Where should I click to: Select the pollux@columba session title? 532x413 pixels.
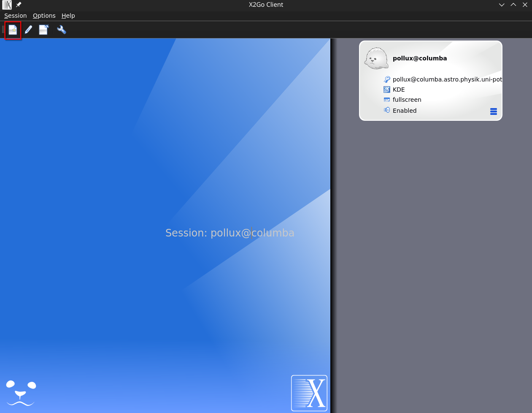[419, 58]
